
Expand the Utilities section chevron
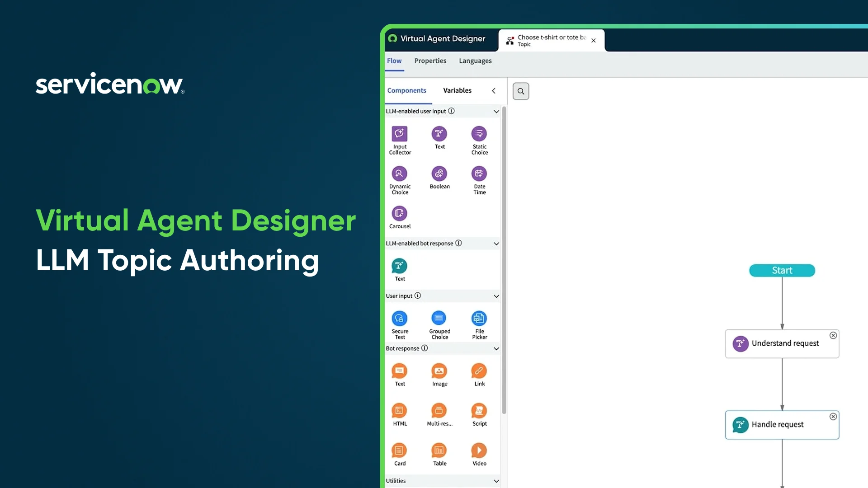pyautogui.click(x=496, y=481)
